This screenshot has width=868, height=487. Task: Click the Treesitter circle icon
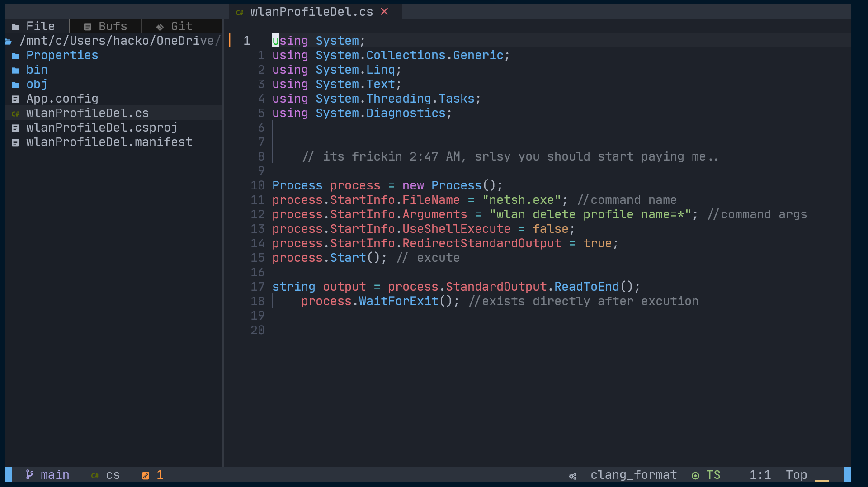coord(695,476)
